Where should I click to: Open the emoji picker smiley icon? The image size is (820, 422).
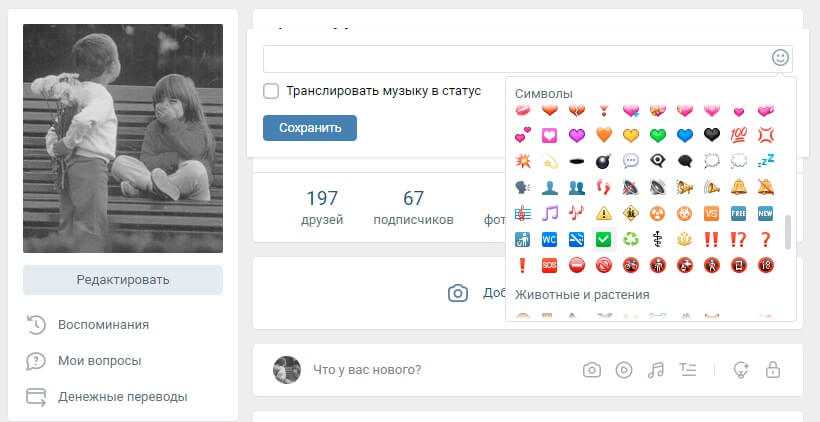tap(780, 58)
